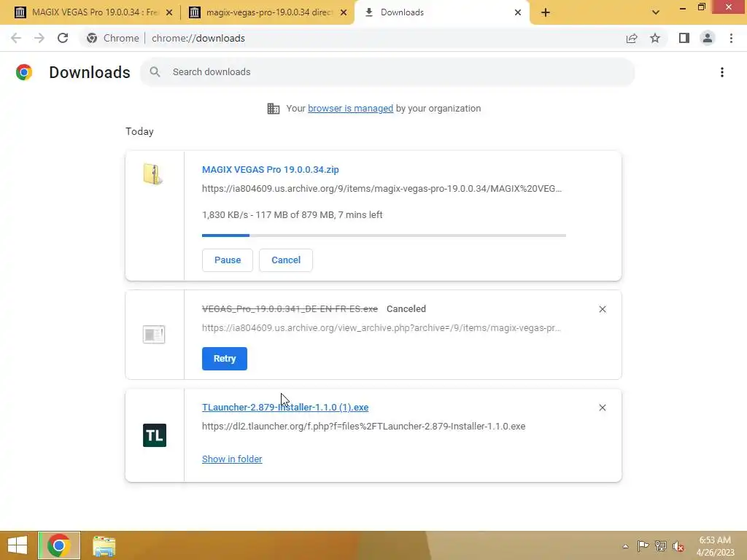
Task: Cancel the MAGIX VEGAS Pro download
Action: coord(286,260)
